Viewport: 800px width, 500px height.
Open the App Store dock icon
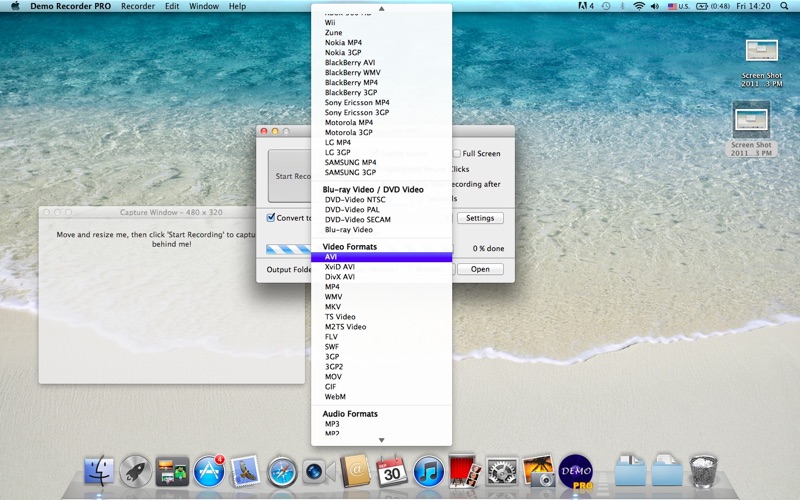click(209, 470)
